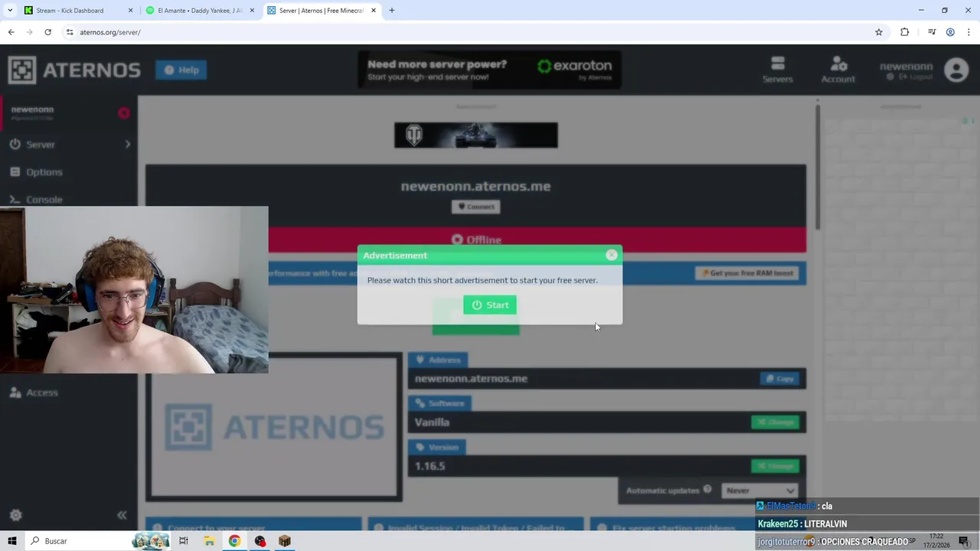Open the Minecraft block icon on the taskbar
The image size is (980, 551).
[x=285, y=541]
